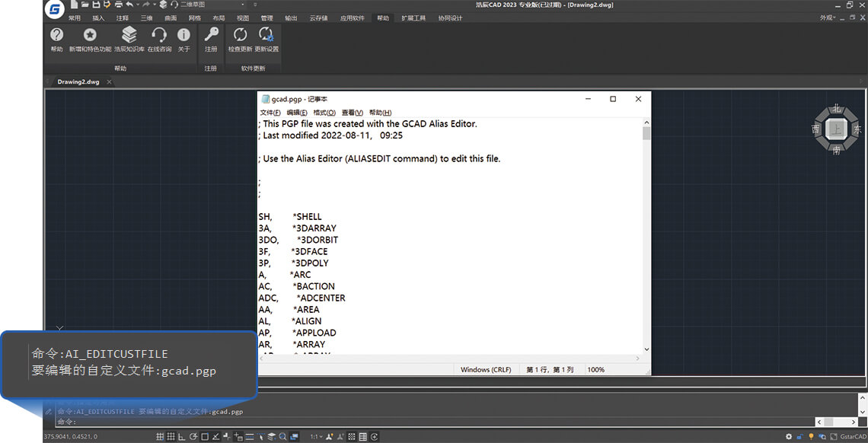Viewport: 868px width, 443px height.
Task: Switch to the 云存储 ribbon tab
Action: (x=319, y=18)
